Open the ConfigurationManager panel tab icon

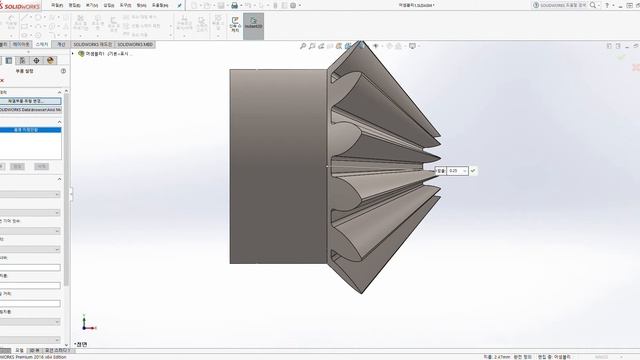(x=22, y=60)
